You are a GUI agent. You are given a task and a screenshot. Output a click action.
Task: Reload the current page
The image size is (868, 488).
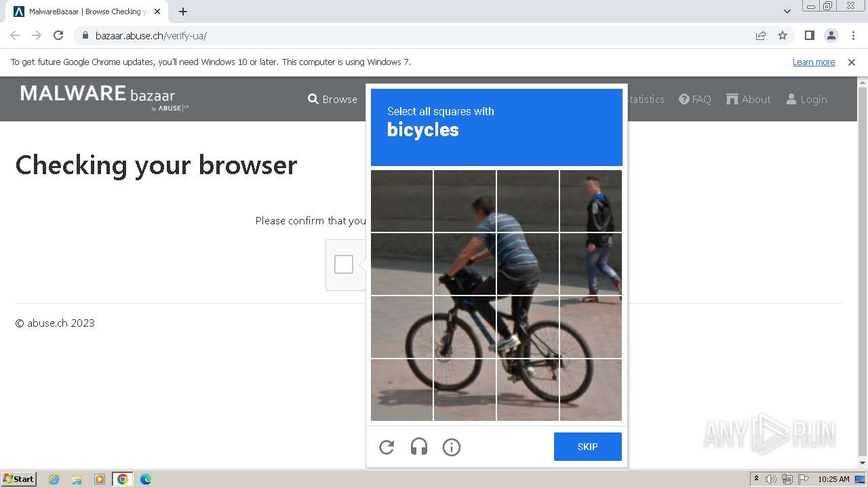pos(58,35)
